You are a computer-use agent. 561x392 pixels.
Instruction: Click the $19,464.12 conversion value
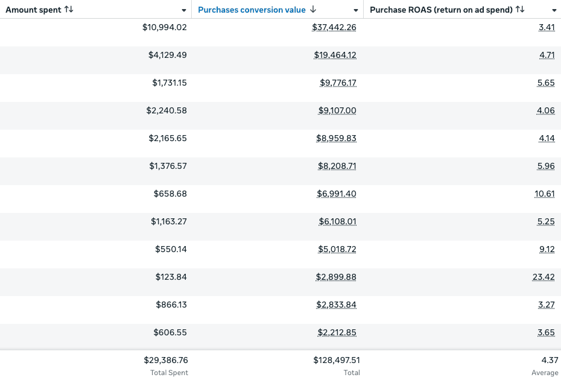point(335,55)
